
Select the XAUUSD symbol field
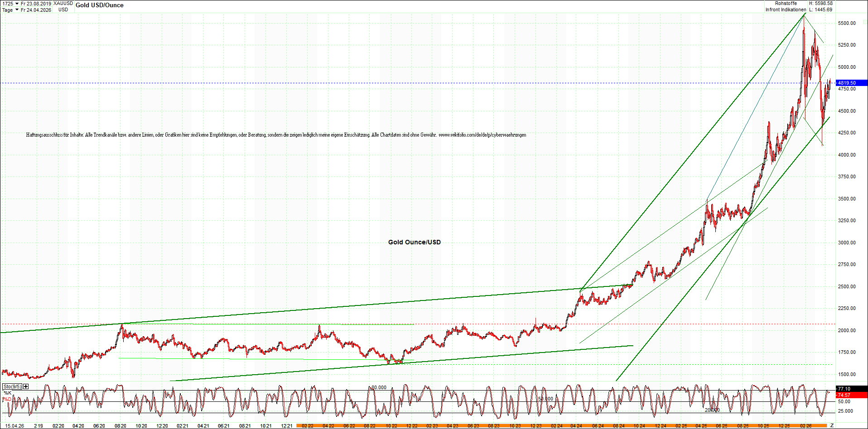63,4
